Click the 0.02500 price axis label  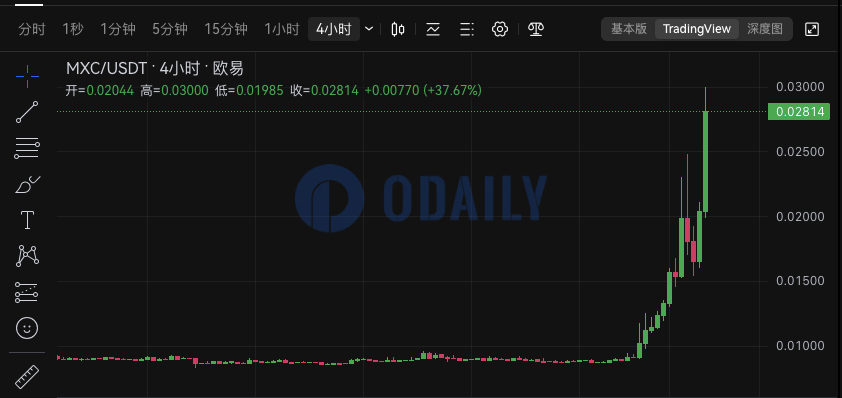click(x=800, y=151)
